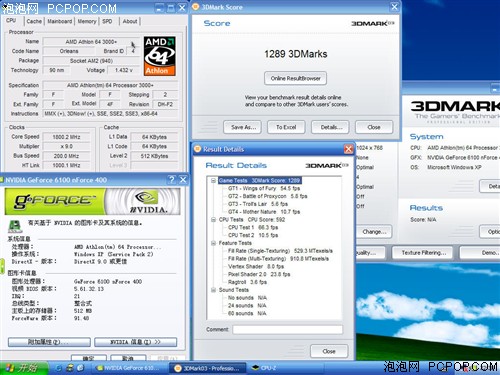Click Socket AM2 (940) Package value
This screenshot has height=375, width=500.
pos(91,61)
